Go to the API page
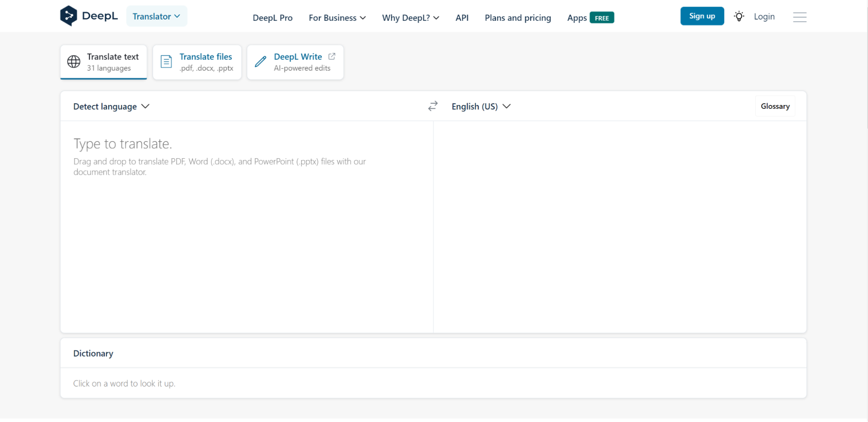The width and height of the screenshot is (868, 422). (462, 18)
